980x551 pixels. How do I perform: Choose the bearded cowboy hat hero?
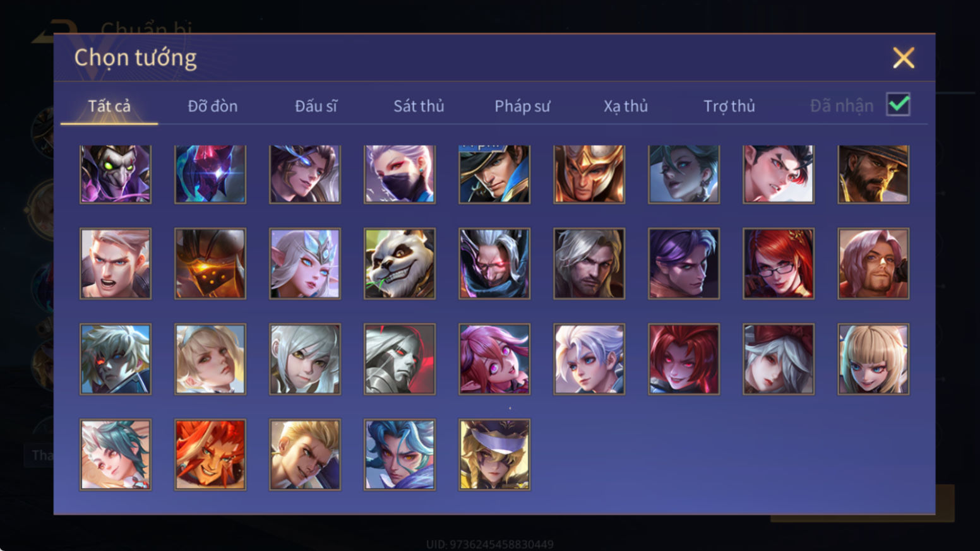click(x=873, y=174)
